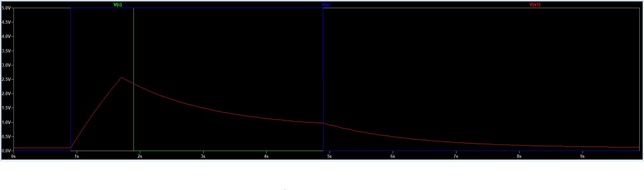Image resolution: width=644 pixels, height=190 pixels.
Task: Click the 3.0V vertical axis label
Action: pyautogui.click(x=6, y=65)
